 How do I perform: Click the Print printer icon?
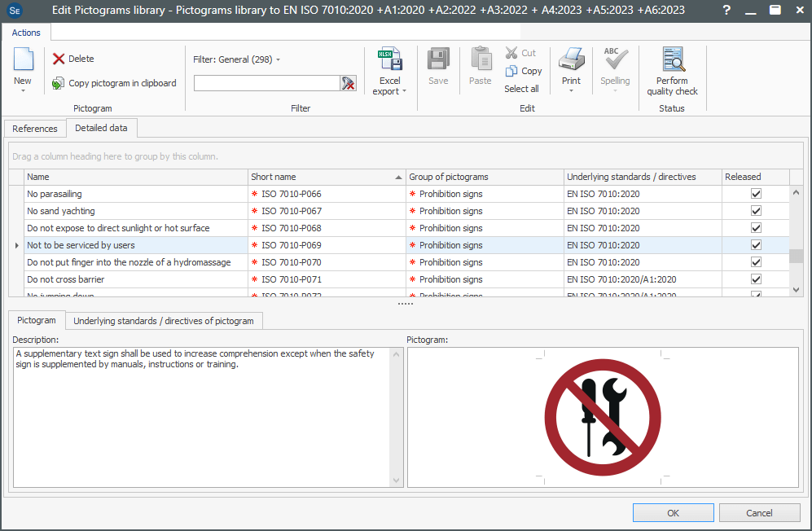571,60
